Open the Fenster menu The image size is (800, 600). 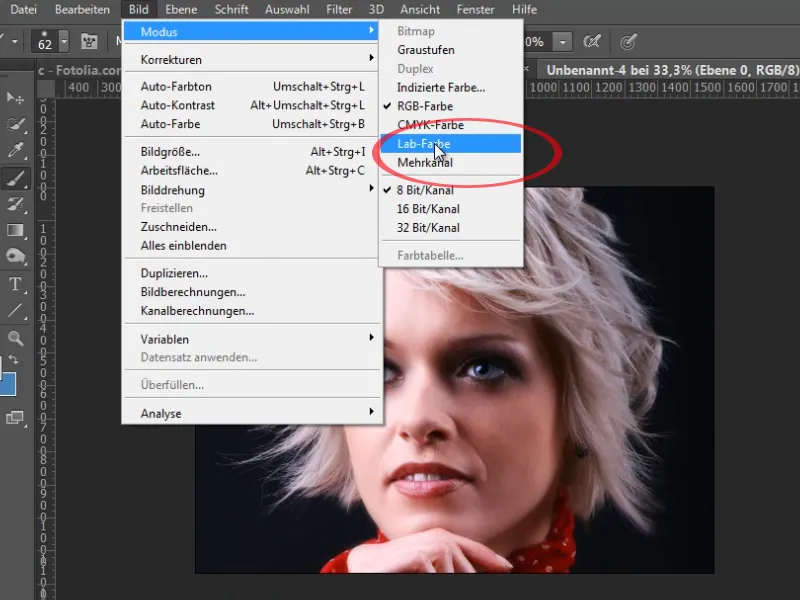pos(476,9)
